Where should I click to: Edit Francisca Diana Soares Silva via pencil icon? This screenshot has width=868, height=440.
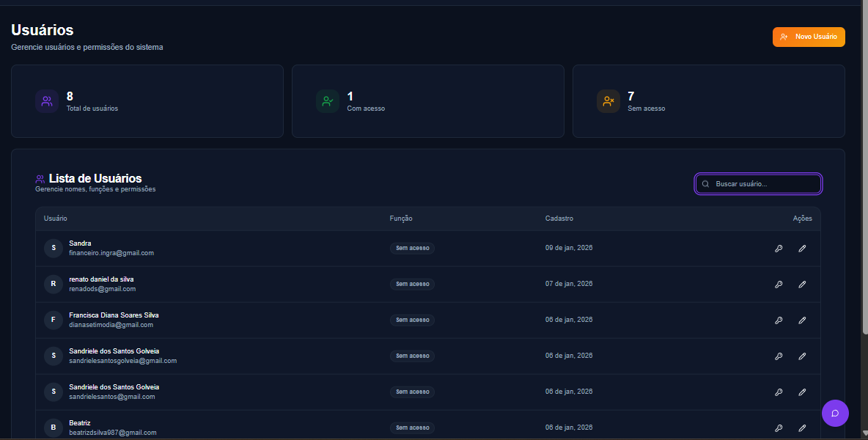[802, 320]
